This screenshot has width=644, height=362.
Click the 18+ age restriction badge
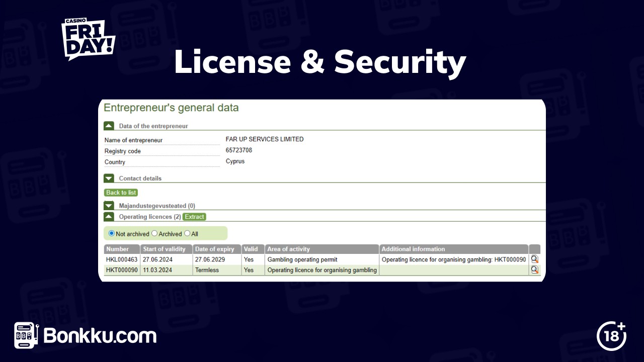pyautogui.click(x=611, y=335)
